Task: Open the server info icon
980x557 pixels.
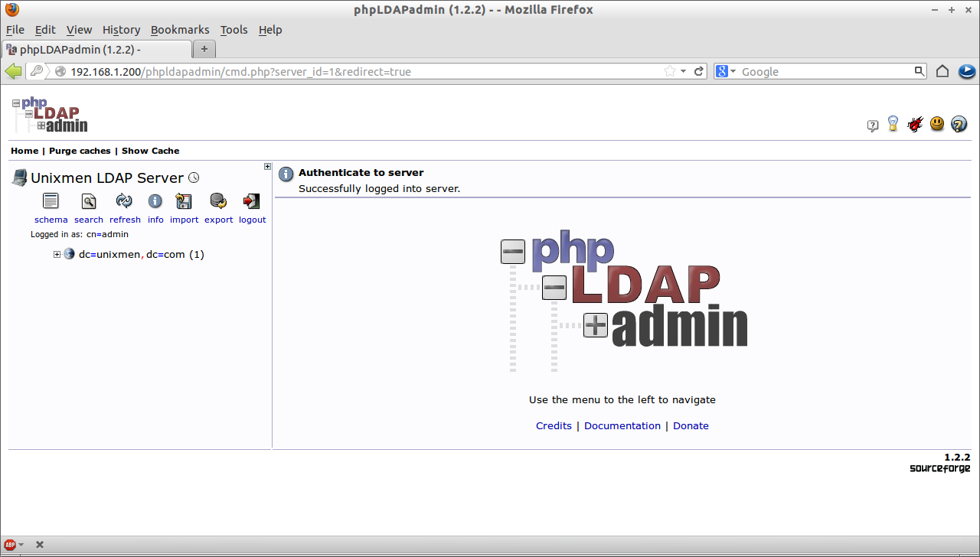Action: pos(155,201)
